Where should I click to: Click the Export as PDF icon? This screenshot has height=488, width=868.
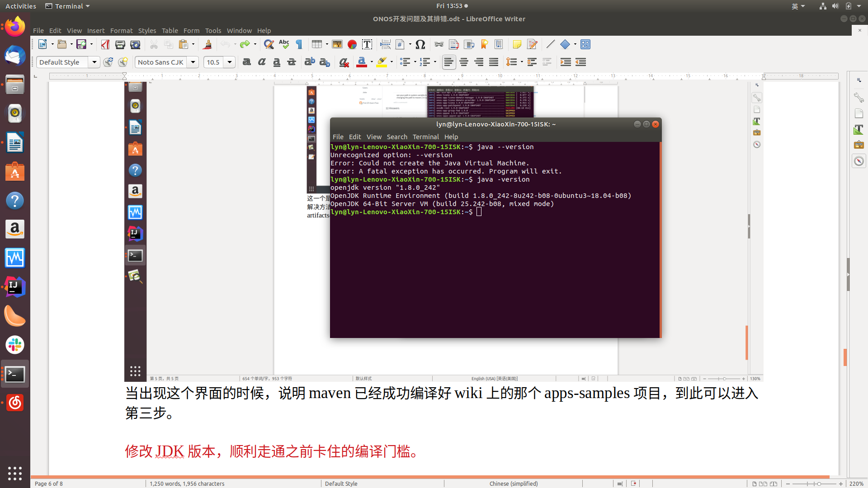coord(105,44)
